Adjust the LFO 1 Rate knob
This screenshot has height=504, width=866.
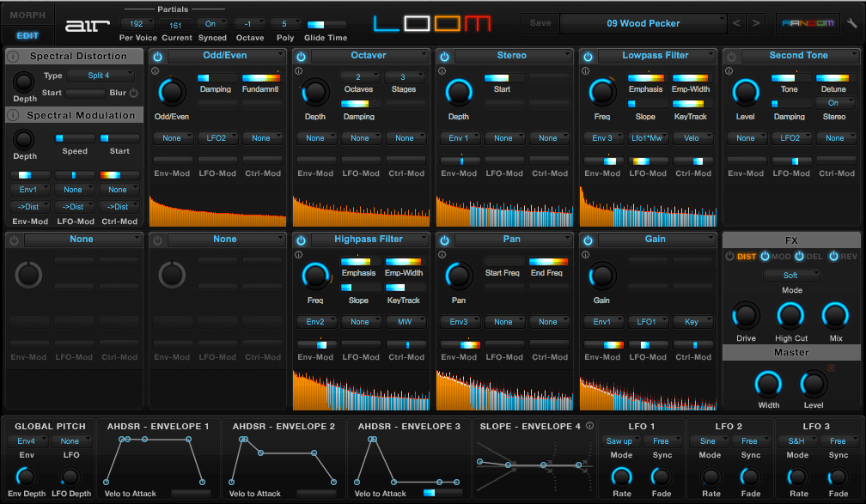pos(621,477)
